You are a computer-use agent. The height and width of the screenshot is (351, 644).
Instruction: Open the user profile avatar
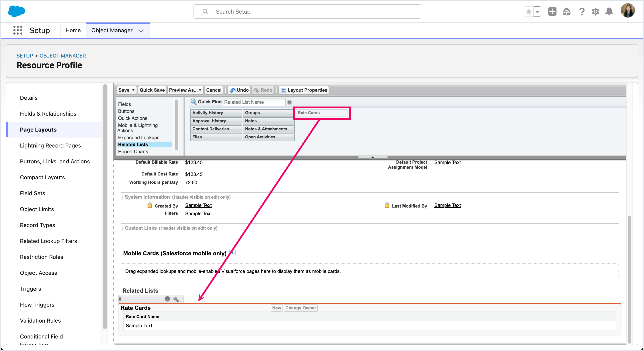627,10
